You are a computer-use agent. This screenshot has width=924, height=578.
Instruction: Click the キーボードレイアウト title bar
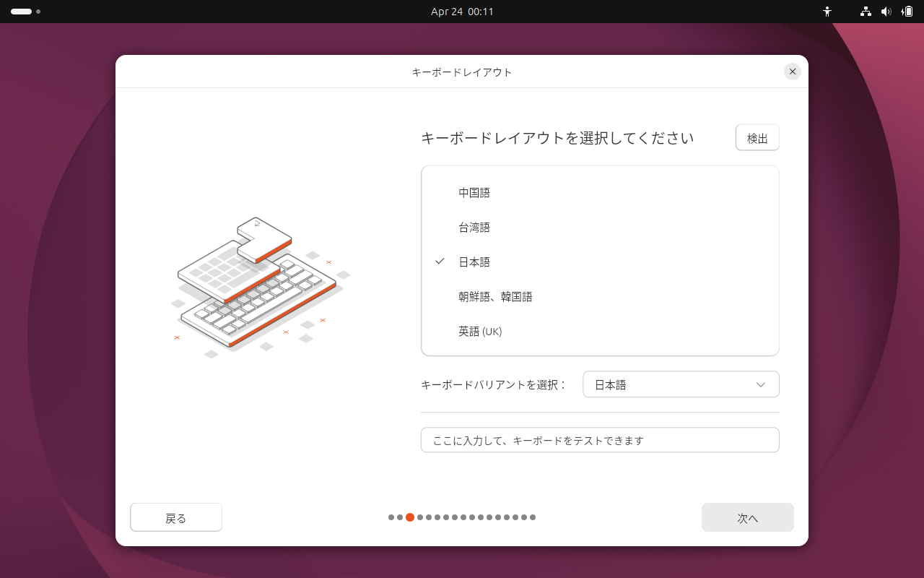[462, 72]
